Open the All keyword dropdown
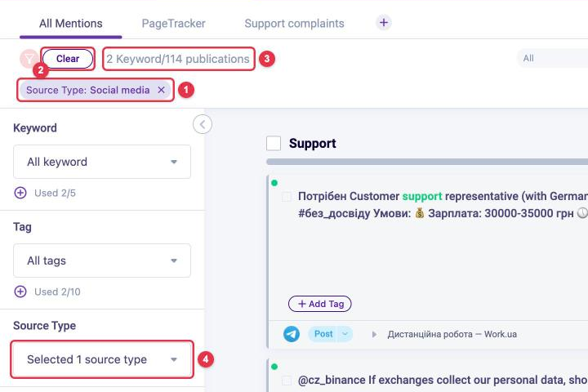 pyautogui.click(x=102, y=162)
